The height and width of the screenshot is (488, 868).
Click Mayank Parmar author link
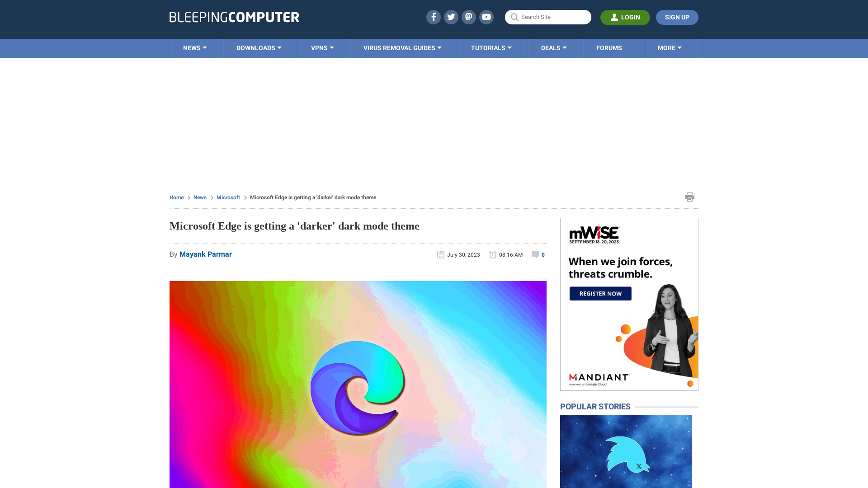206,254
